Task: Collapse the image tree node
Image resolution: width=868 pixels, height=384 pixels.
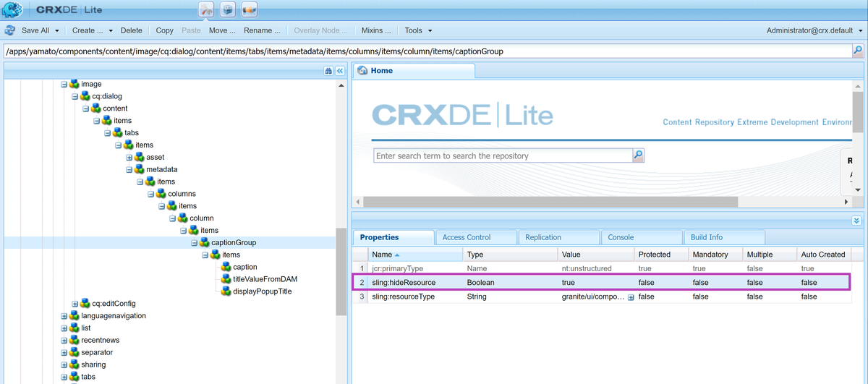Action: tap(64, 84)
